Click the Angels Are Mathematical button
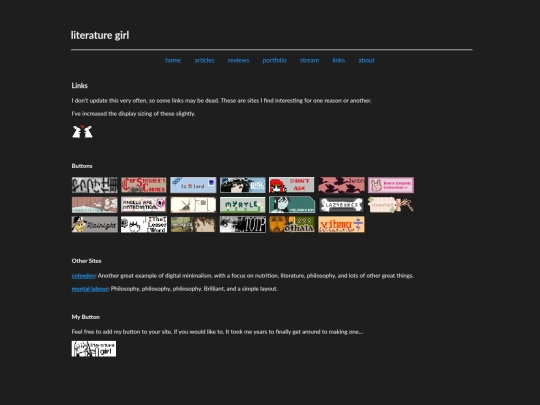This screenshot has width=540, height=405. click(x=144, y=205)
